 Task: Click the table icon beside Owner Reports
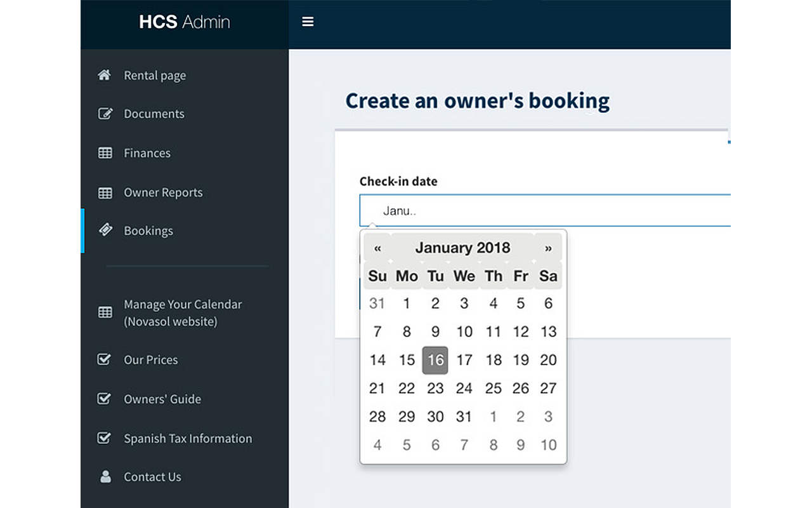pos(105,192)
